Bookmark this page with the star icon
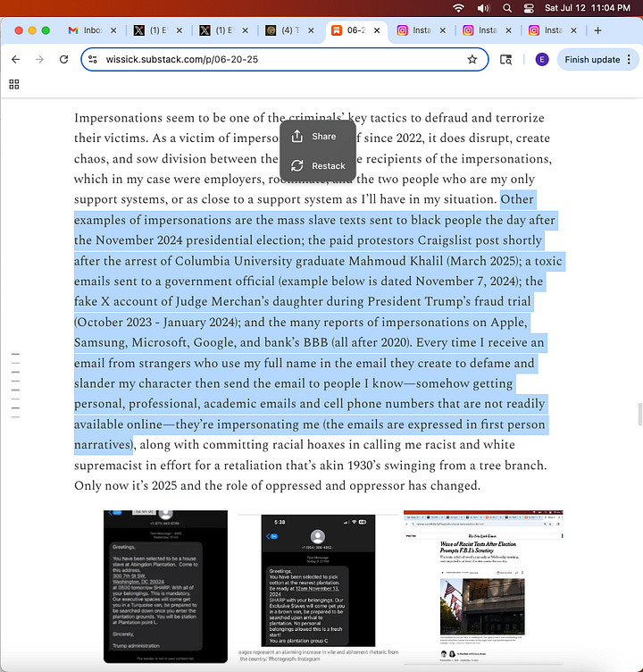This screenshot has height=672, width=643. [x=472, y=60]
